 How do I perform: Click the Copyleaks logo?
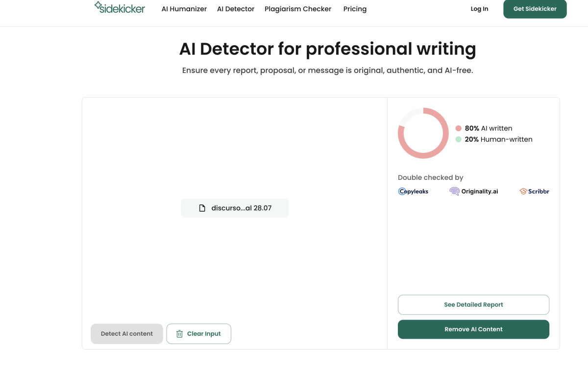(x=413, y=192)
